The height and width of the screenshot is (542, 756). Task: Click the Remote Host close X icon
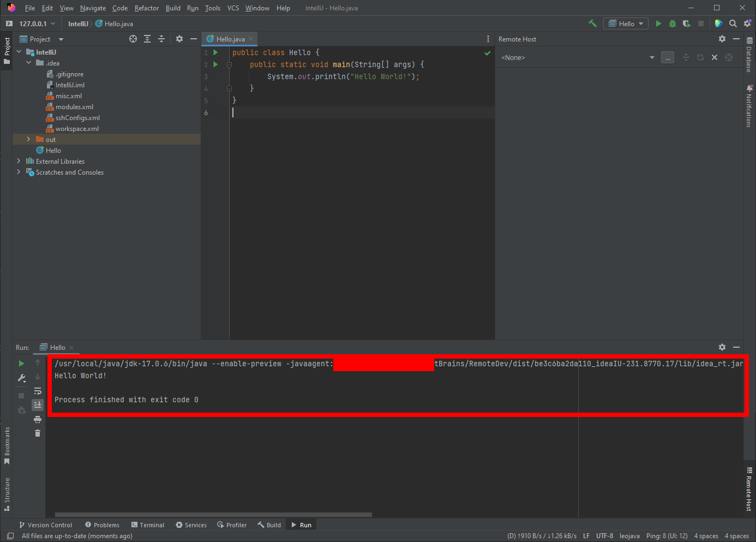715,57
